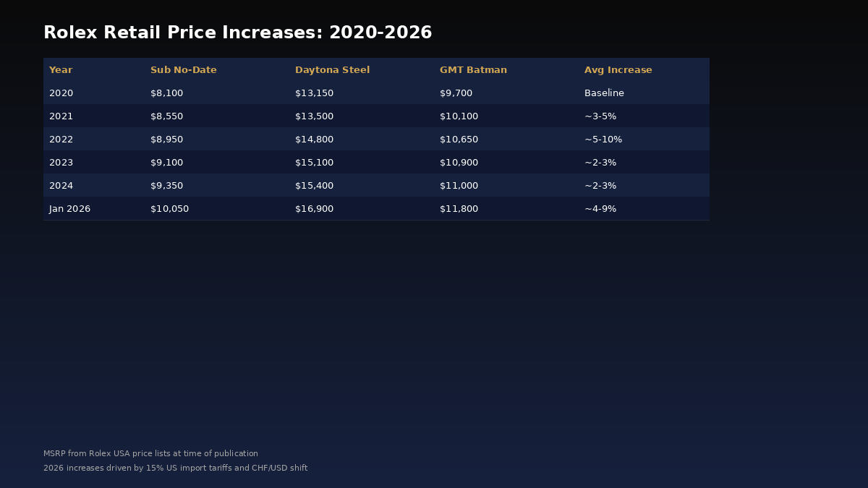
Task: Select the '2023' year cell
Action: 61,163
